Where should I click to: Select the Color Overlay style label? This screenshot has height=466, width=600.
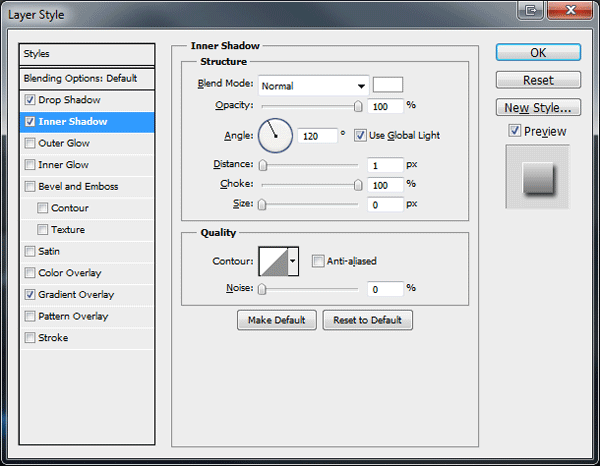pos(70,273)
